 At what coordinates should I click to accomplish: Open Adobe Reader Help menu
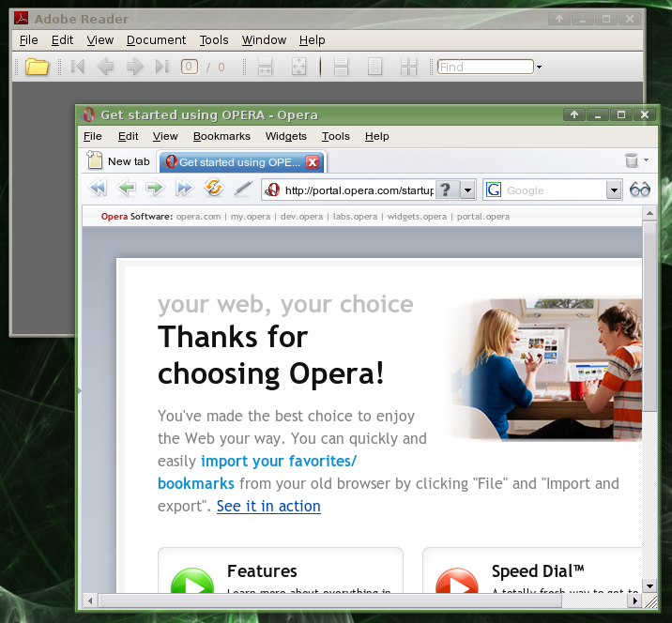(312, 39)
